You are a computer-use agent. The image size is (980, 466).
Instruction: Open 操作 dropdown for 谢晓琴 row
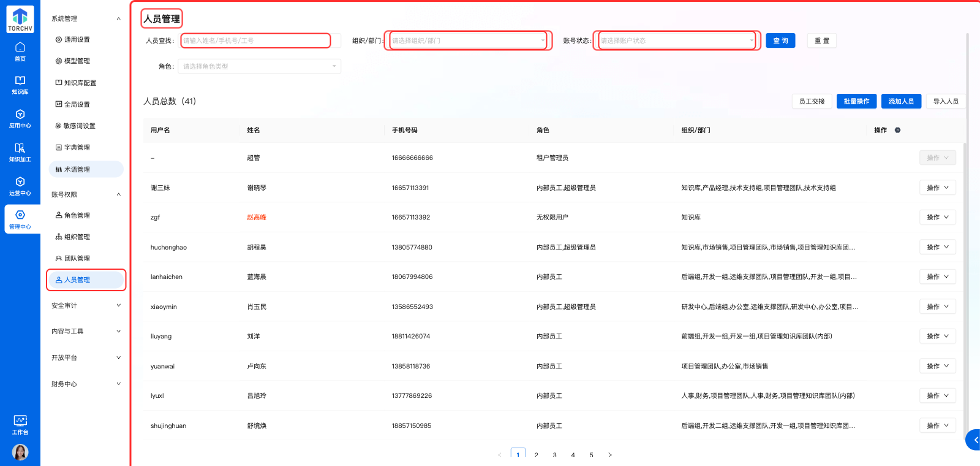pos(937,188)
